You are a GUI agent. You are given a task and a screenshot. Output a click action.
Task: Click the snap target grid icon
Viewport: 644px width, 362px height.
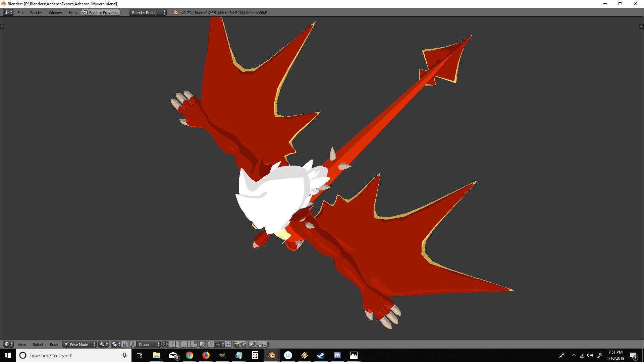coord(228,344)
